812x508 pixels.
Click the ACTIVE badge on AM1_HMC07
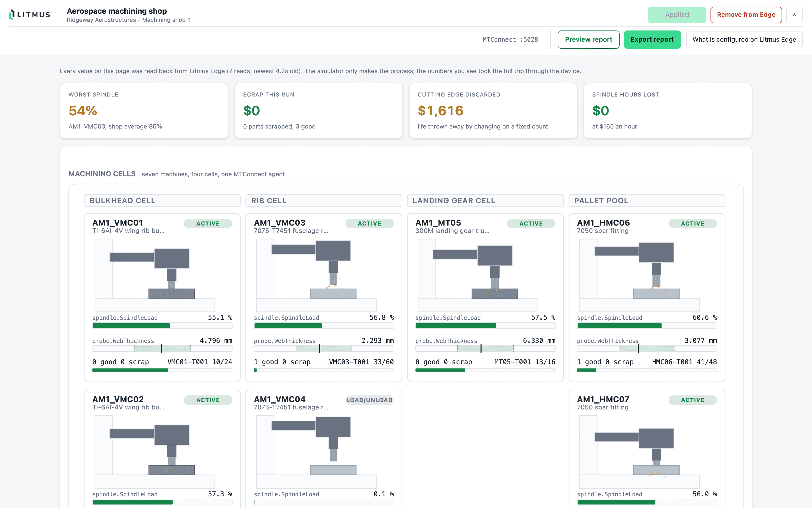pos(692,400)
